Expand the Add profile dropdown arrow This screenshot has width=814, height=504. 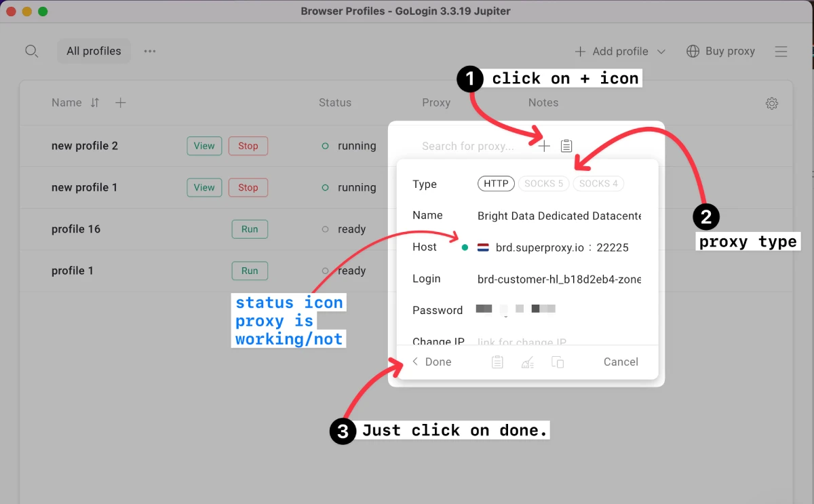pos(661,51)
